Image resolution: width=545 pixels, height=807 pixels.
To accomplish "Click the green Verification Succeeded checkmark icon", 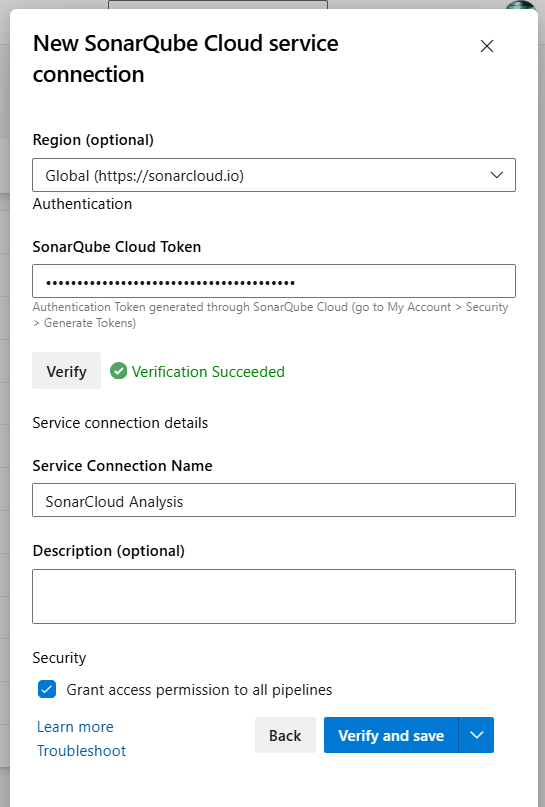I will click(118, 371).
